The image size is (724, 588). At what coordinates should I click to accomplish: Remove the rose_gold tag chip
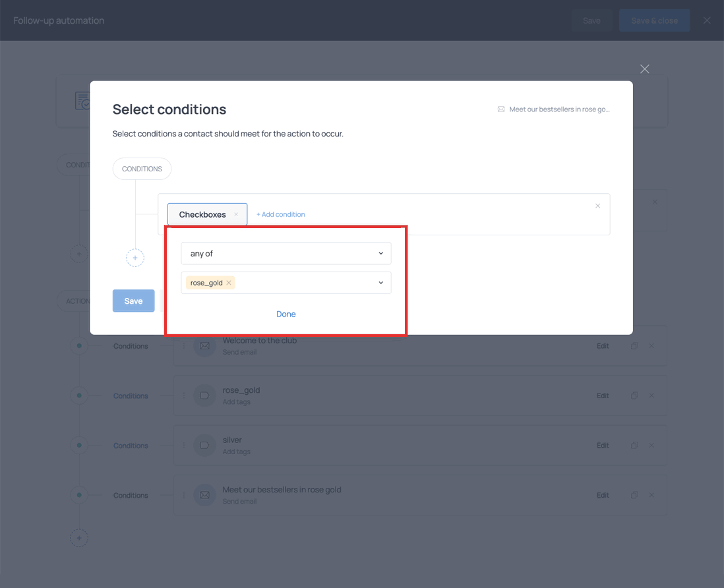228,282
